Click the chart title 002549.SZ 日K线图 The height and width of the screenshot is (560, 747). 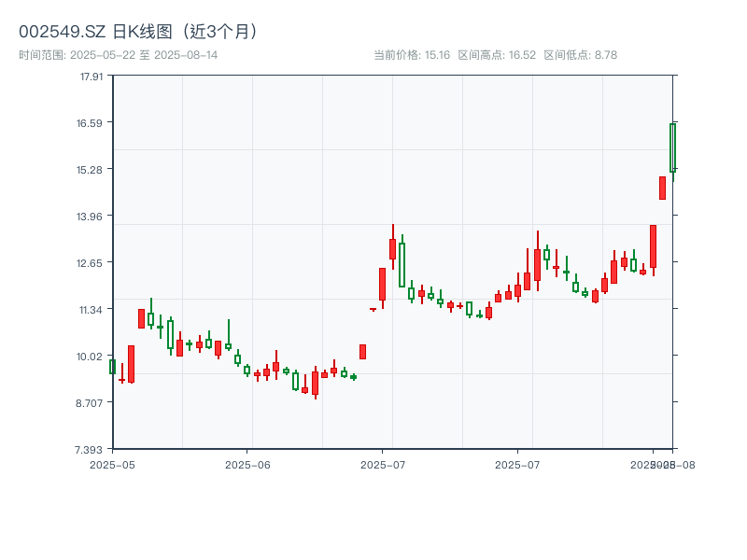[138, 31]
